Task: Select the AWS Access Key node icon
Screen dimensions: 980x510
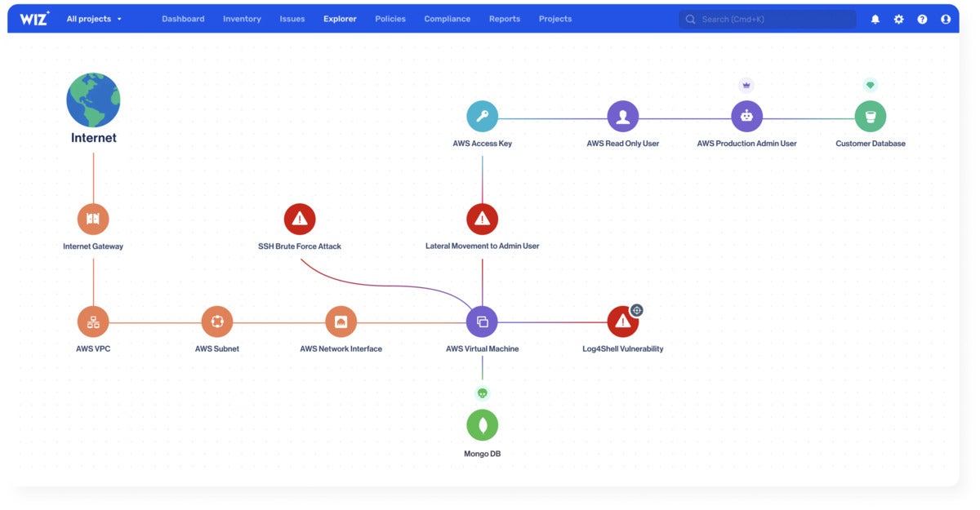Action: tap(482, 117)
